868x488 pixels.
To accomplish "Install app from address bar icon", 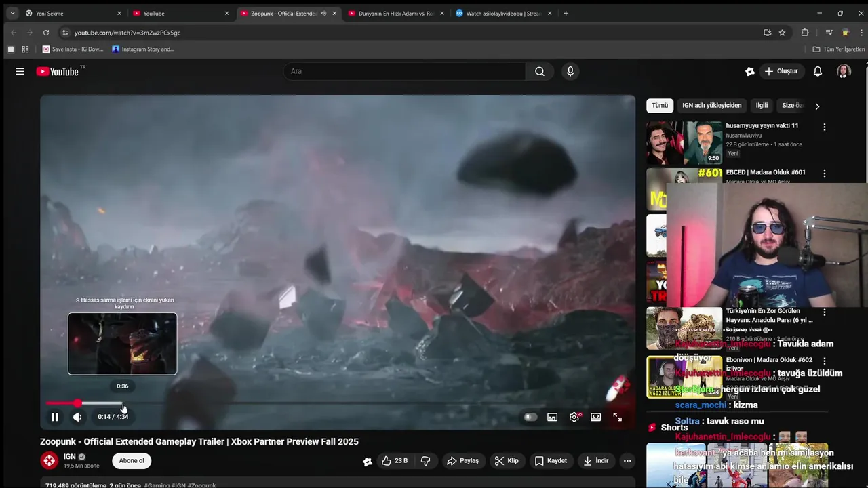I will [x=767, y=33].
